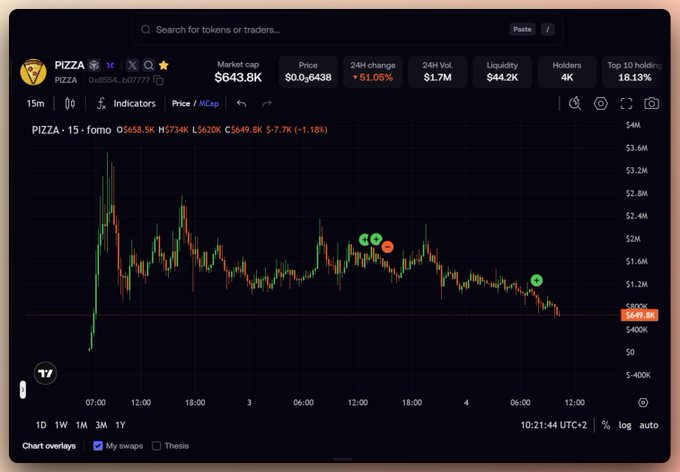Click the Liquidity $44.2K card
The height and width of the screenshot is (472, 680).
502,72
